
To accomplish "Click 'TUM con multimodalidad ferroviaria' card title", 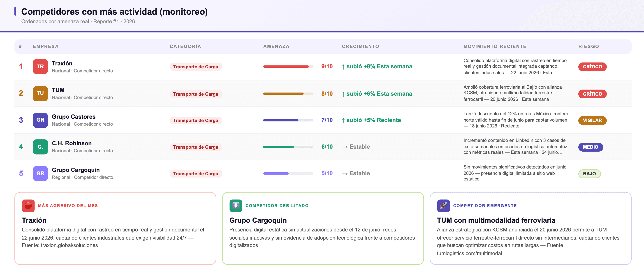I will click(496, 220).
